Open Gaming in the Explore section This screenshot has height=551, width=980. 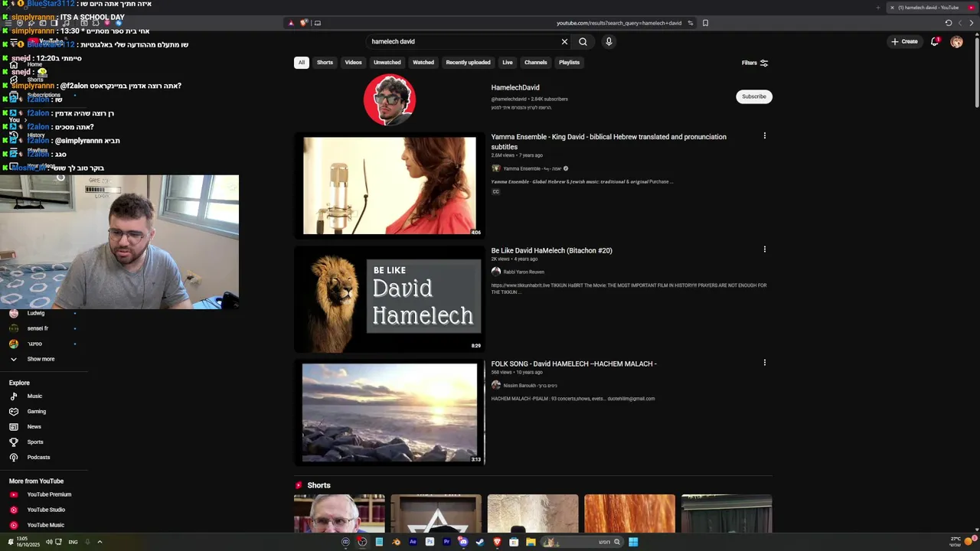[36, 412]
